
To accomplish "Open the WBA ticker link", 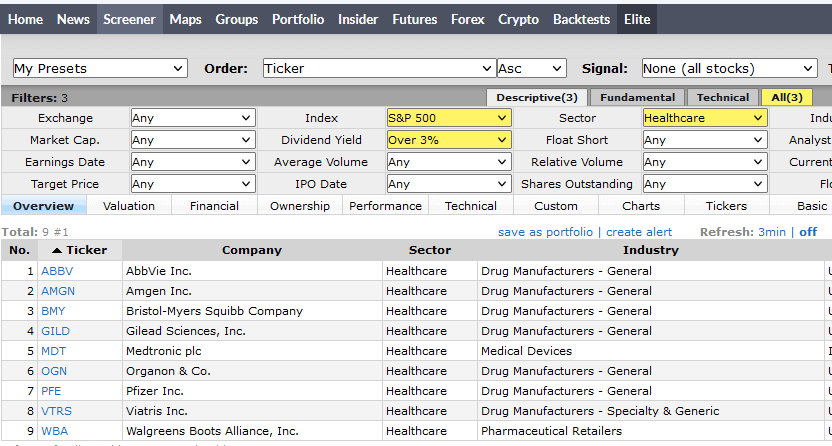I will coord(55,431).
